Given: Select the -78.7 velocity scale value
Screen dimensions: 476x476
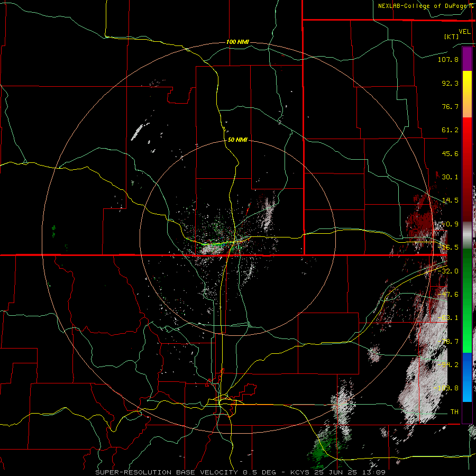Looking at the screenshot, I should click(448, 342).
